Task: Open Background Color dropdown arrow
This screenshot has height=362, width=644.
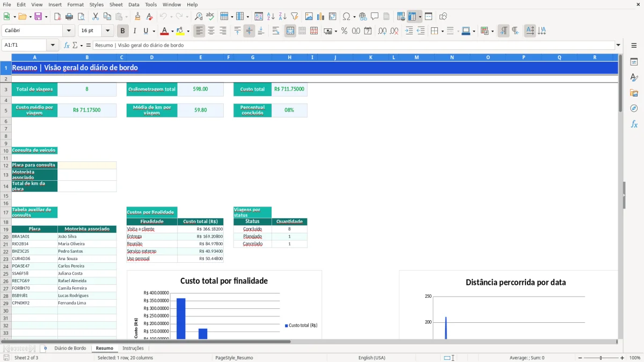Action: click(x=188, y=31)
